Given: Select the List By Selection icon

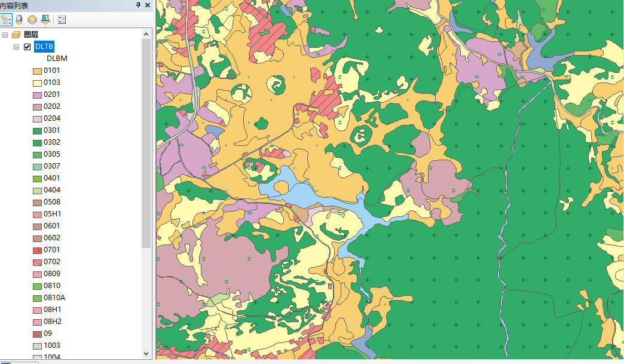Looking at the screenshot, I should [x=45, y=19].
